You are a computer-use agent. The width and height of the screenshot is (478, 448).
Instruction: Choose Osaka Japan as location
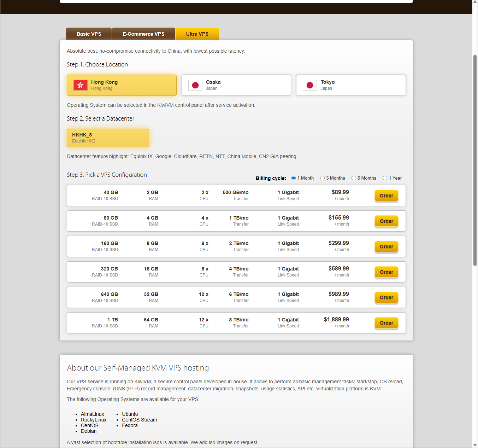[236, 85]
